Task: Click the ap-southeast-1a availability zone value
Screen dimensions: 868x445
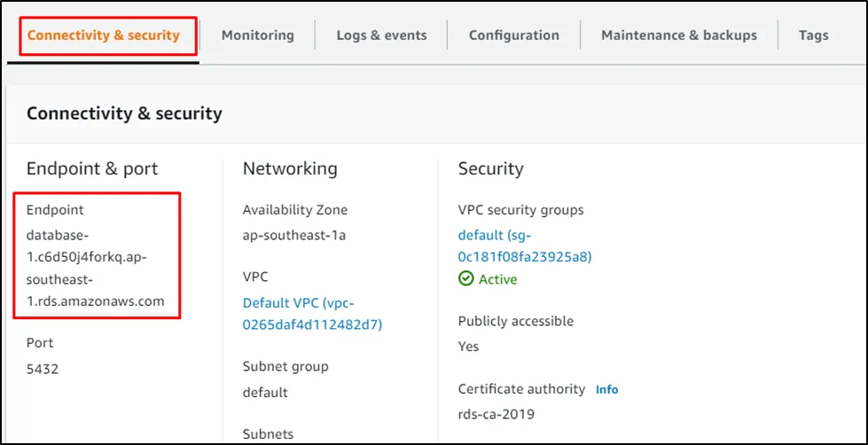Action: 294,237
